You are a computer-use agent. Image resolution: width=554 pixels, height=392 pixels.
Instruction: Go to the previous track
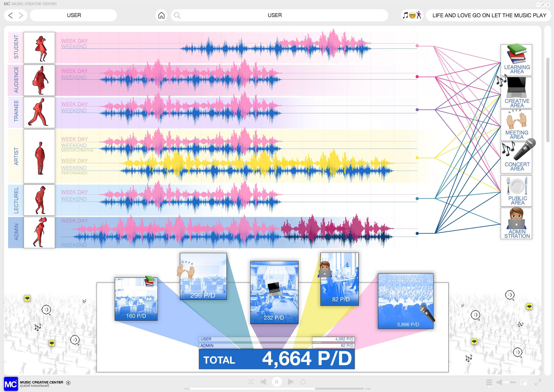pos(263,382)
